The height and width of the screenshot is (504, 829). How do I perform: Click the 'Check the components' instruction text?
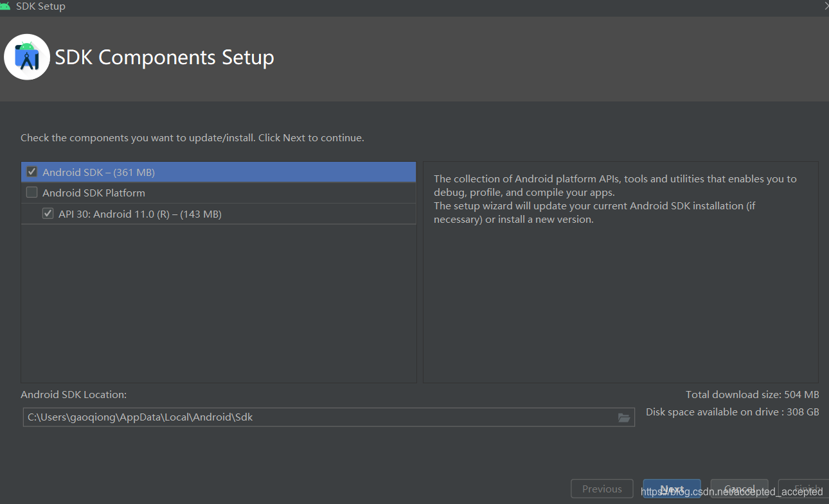click(192, 137)
